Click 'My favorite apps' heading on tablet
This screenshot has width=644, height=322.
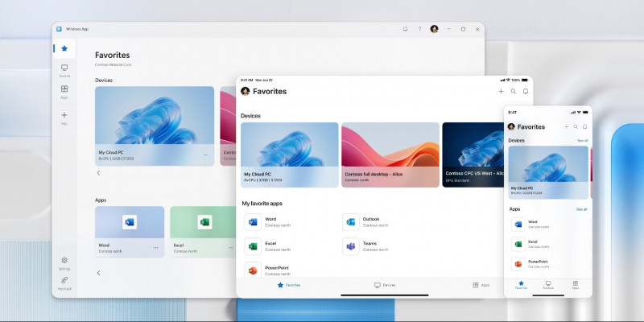262,204
